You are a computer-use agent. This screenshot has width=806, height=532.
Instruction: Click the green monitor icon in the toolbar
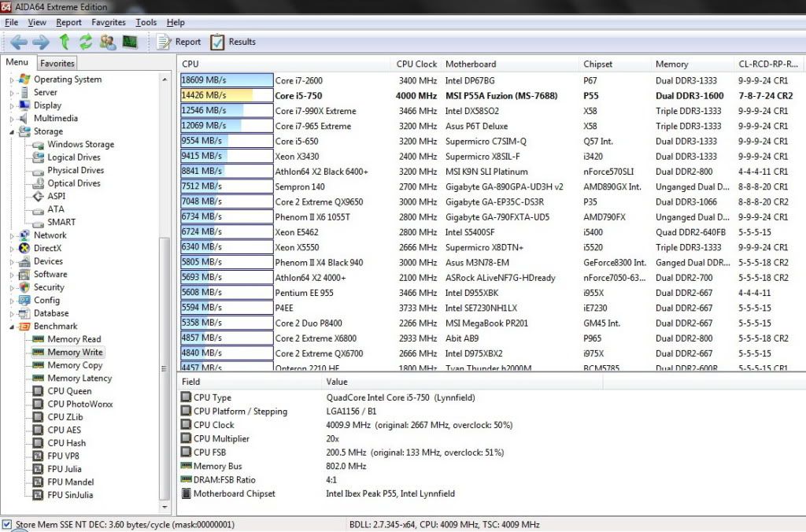pos(130,42)
